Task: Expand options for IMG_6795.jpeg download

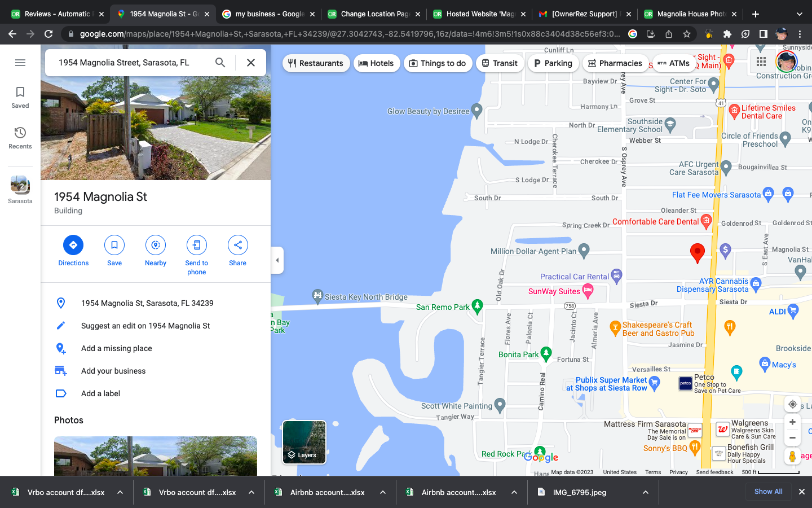Action: 645,492
